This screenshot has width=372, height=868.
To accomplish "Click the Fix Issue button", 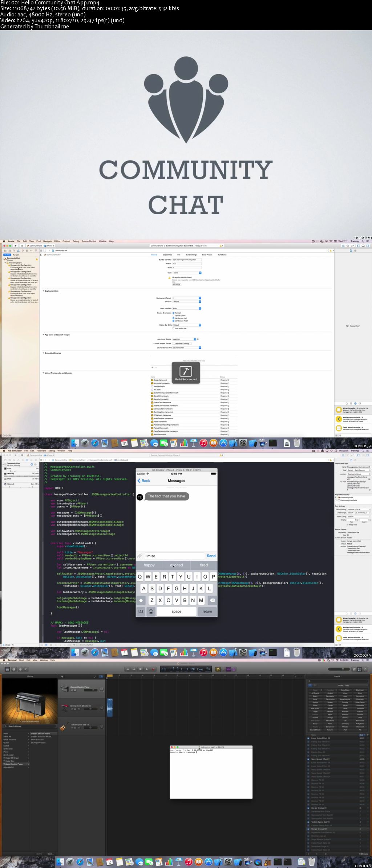I will click(177, 285).
